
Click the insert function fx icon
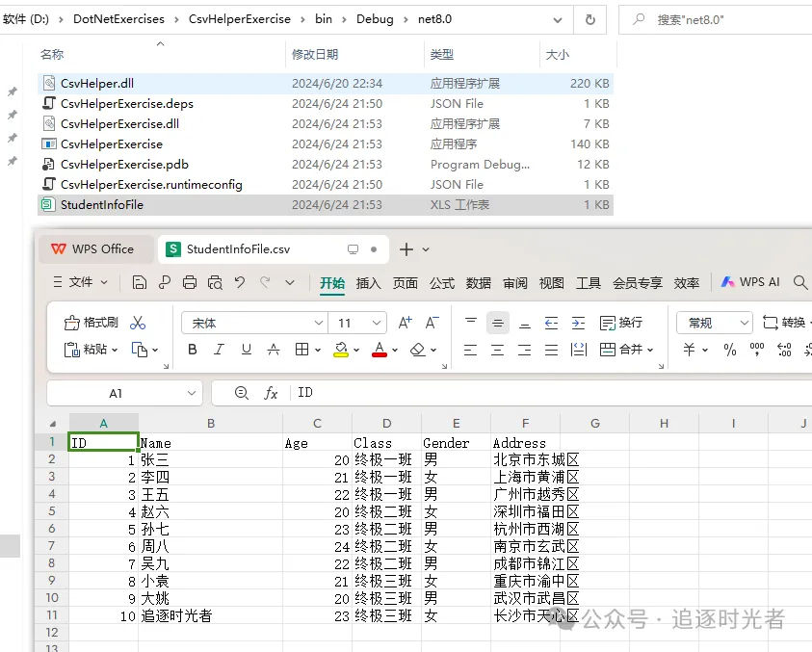click(x=271, y=393)
